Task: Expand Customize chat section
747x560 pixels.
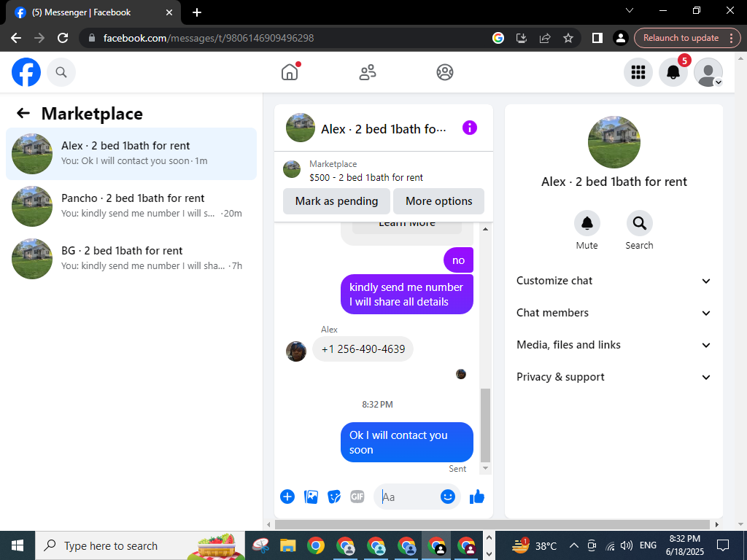Action: [x=614, y=281]
